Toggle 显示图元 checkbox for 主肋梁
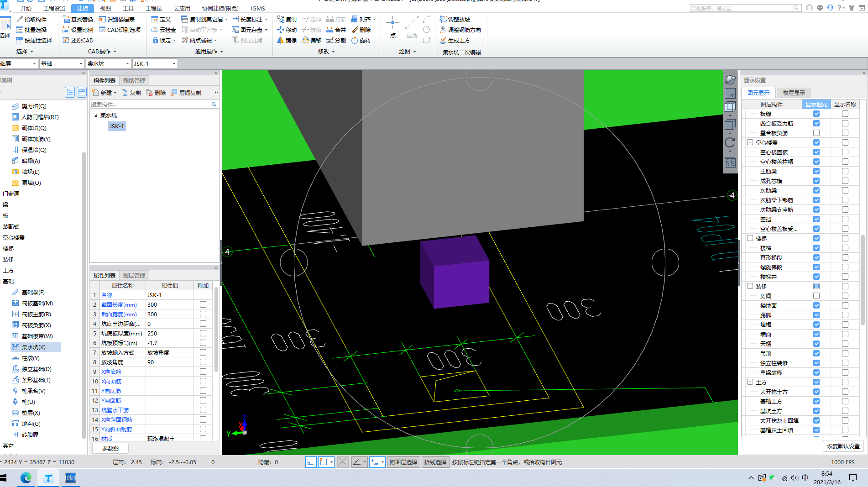The image size is (868, 487). [x=816, y=171]
